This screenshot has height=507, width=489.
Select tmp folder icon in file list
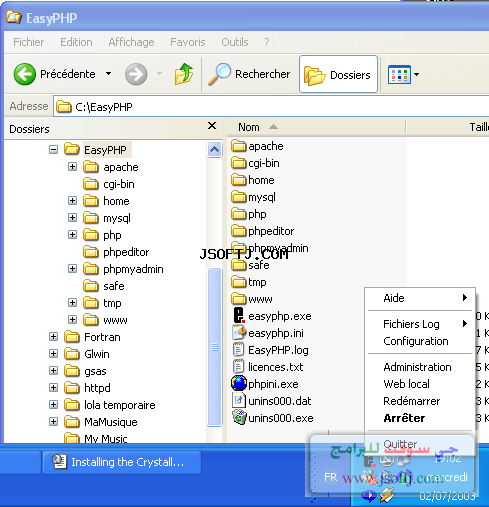pos(239,282)
